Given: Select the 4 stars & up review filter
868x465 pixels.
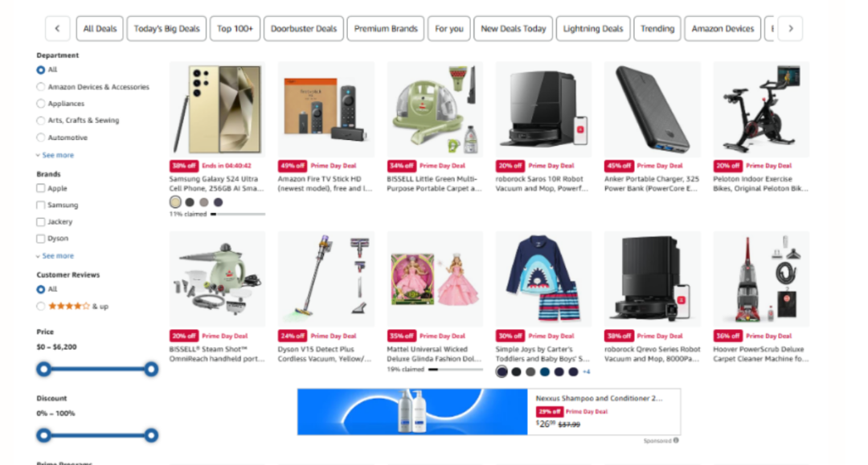Looking at the screenshot, I should (40, 306).
